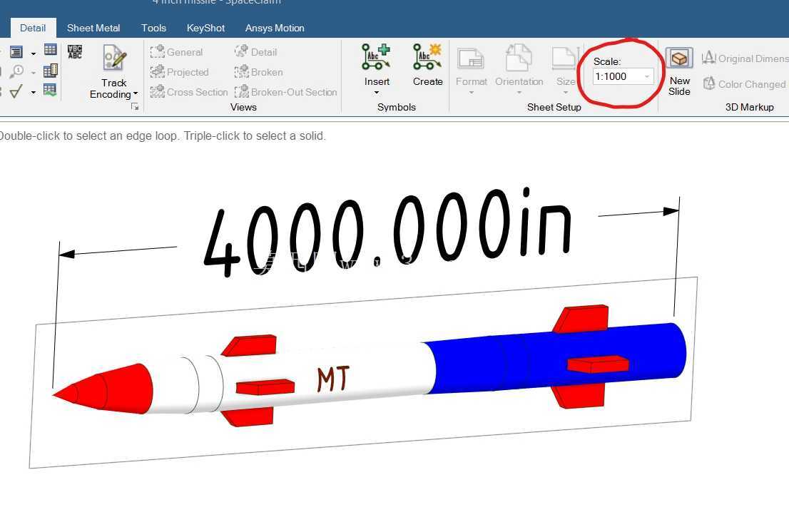
Task: Click the Orientation sheet icon
Action: (519, 57)
